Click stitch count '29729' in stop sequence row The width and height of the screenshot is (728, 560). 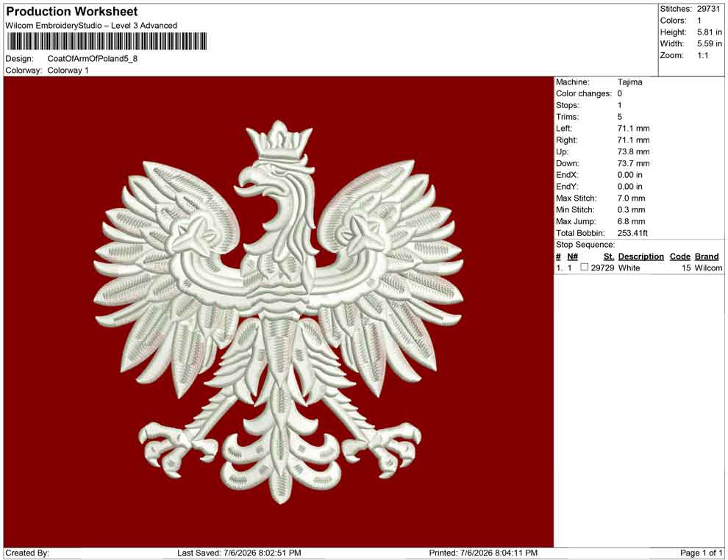click(x=602, y=268)
